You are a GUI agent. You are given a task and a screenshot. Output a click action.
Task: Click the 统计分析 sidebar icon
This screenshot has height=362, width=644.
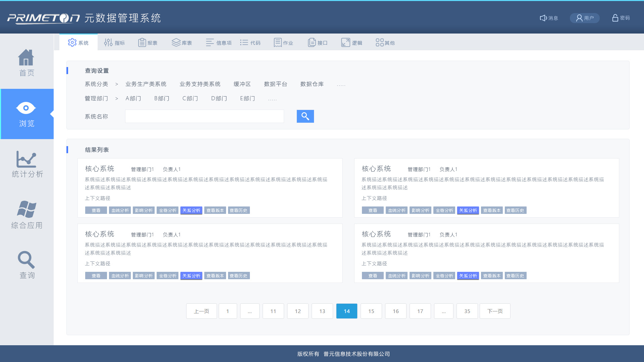point(26,164)
